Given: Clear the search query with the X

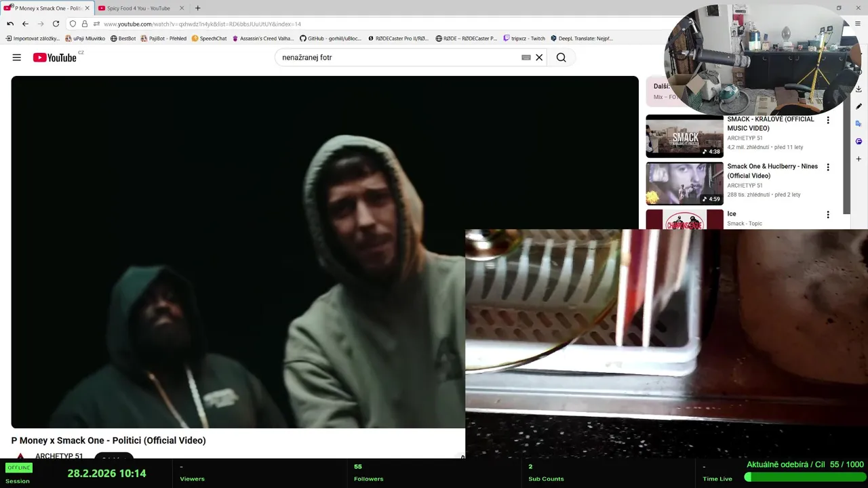Looking at the screenshot, I should coord(539,58).
